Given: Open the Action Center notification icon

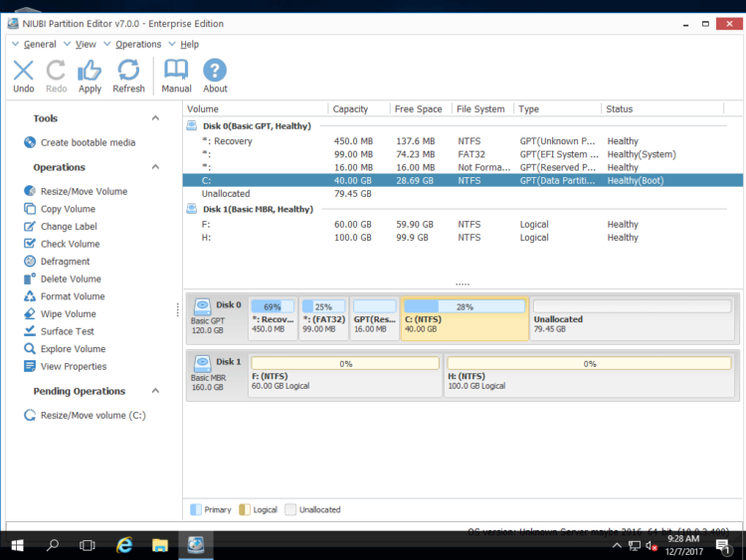Looking at the screenshot, I should (723, 547).
